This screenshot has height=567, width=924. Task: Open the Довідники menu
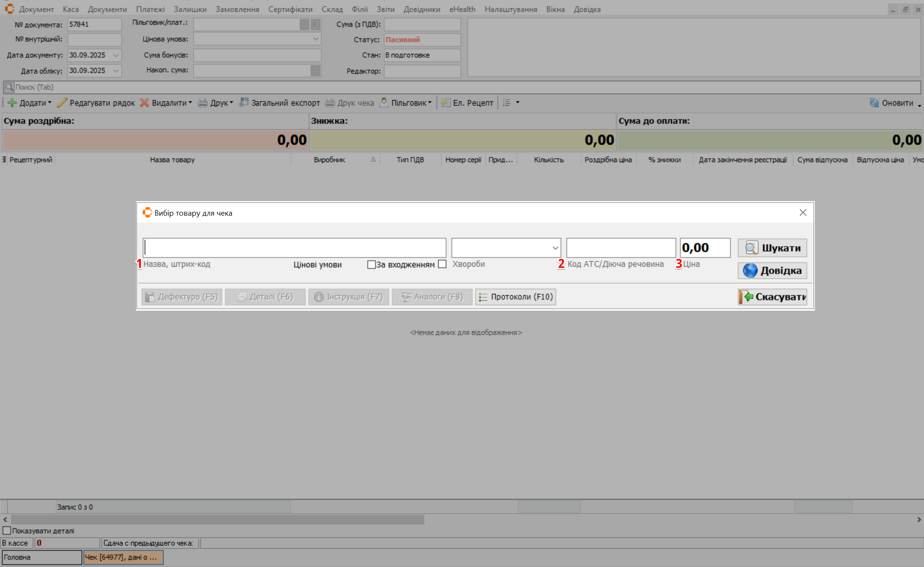pos(422,9)
